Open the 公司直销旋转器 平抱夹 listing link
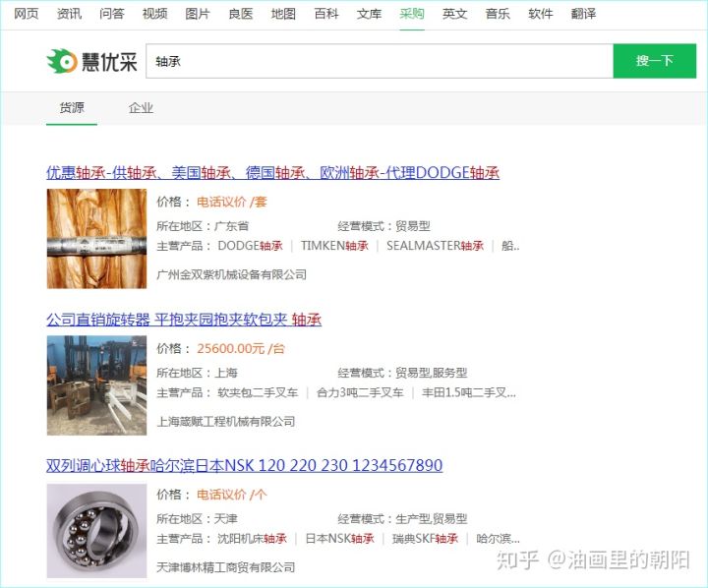 click(184, 320)
